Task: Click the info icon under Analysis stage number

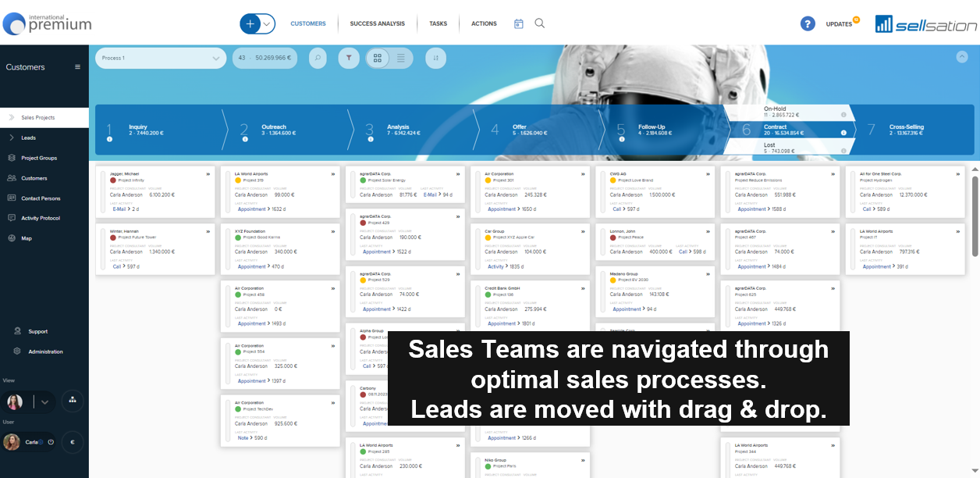Action: [371, 139]
